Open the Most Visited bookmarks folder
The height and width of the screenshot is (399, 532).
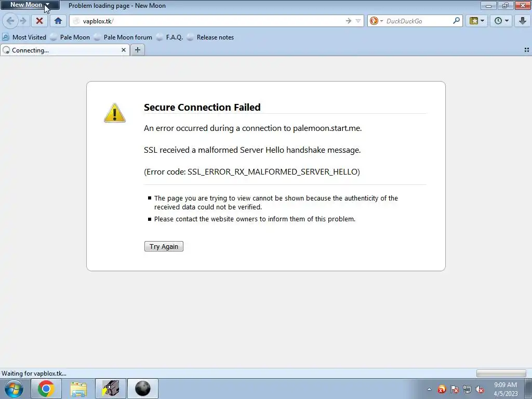[24, 37]
